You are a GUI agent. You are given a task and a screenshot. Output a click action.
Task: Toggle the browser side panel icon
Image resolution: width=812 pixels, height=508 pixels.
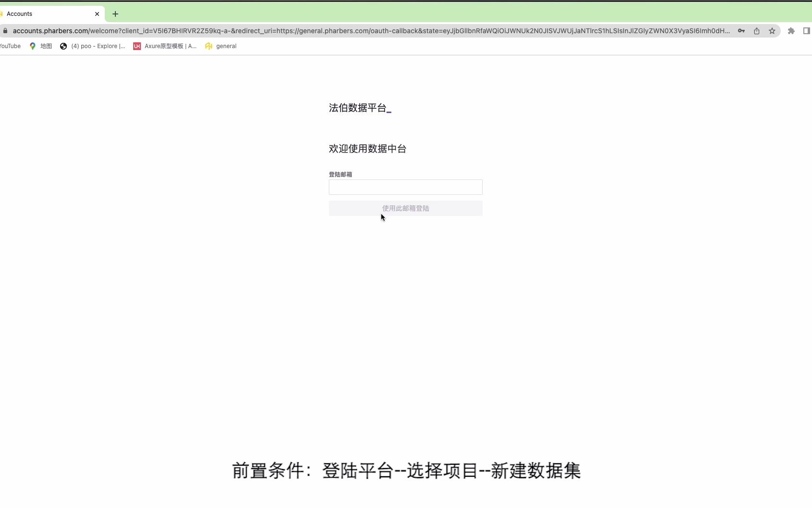coord(807,31)
